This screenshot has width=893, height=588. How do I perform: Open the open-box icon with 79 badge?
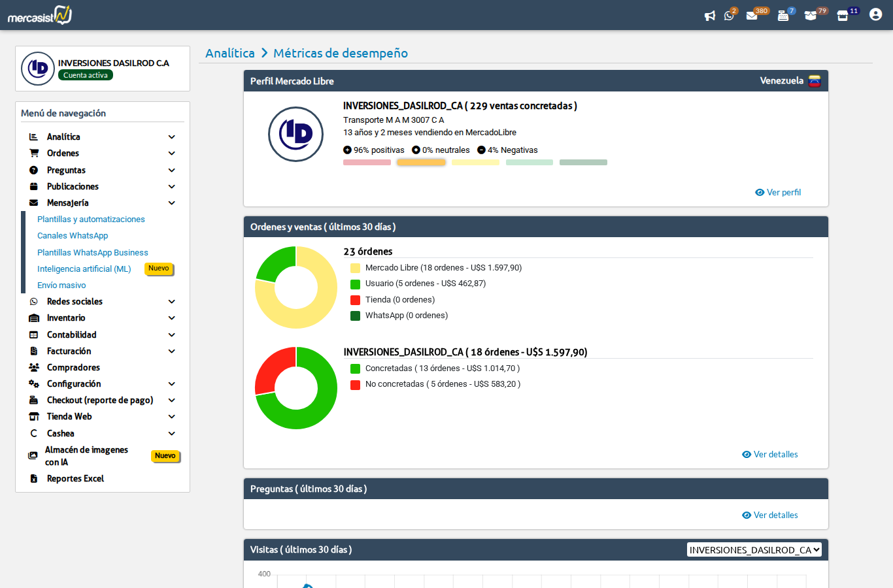[811, 16]
